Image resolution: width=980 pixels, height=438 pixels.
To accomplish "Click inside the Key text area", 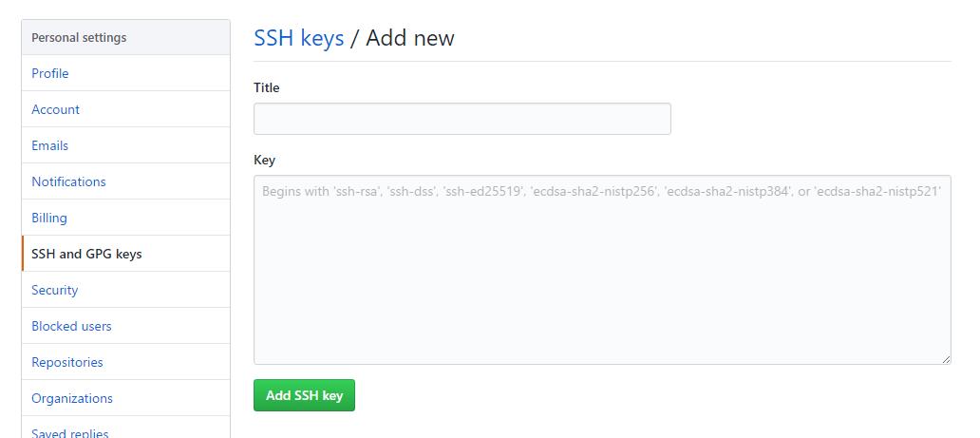I will coord(602,276).
